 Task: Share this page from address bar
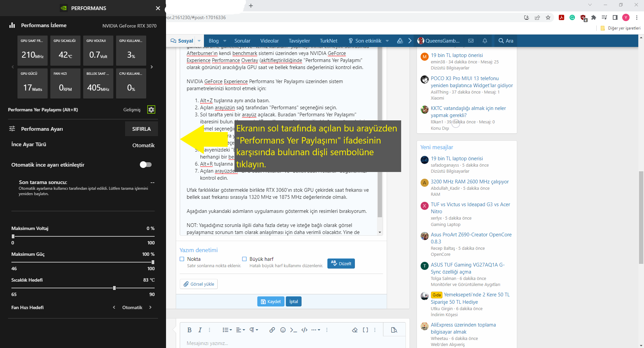coord(537,17)
